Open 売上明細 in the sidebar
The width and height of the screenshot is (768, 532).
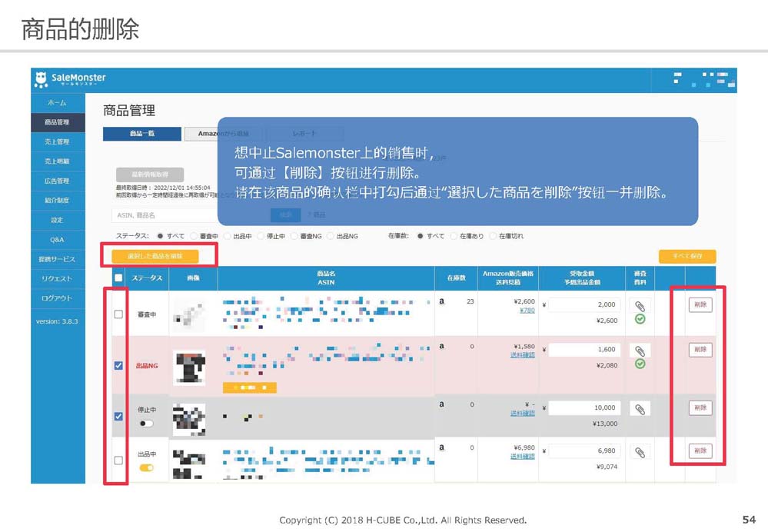pyautogui.click(x=58, y=161)
